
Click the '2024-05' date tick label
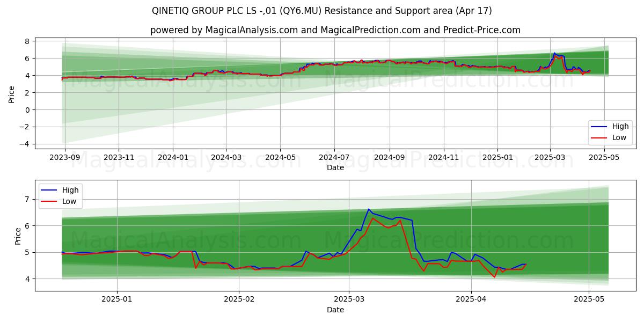point(280,158)
